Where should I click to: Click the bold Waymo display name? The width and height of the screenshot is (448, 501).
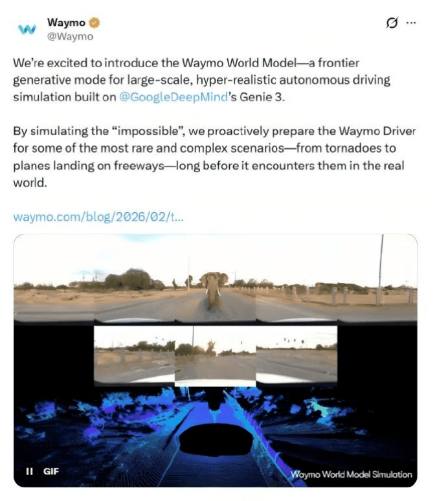66,23
